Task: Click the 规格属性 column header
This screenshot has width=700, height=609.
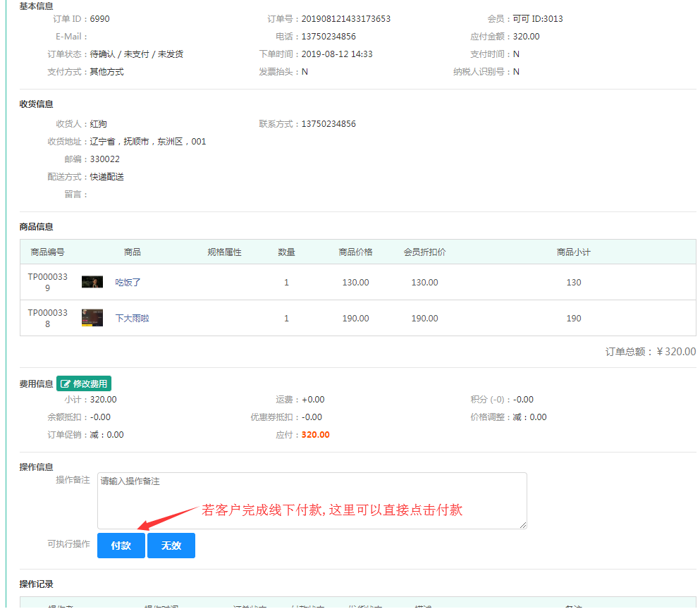Action: 224,252
